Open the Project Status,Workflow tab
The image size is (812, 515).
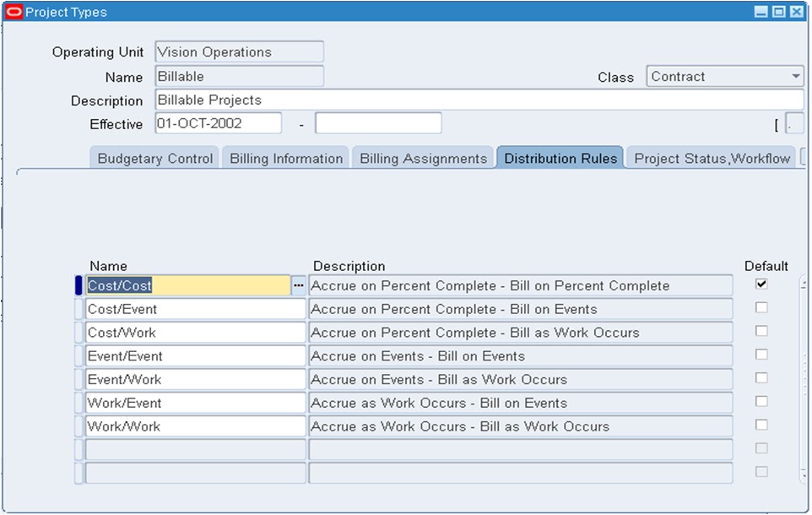coord(713,157)
